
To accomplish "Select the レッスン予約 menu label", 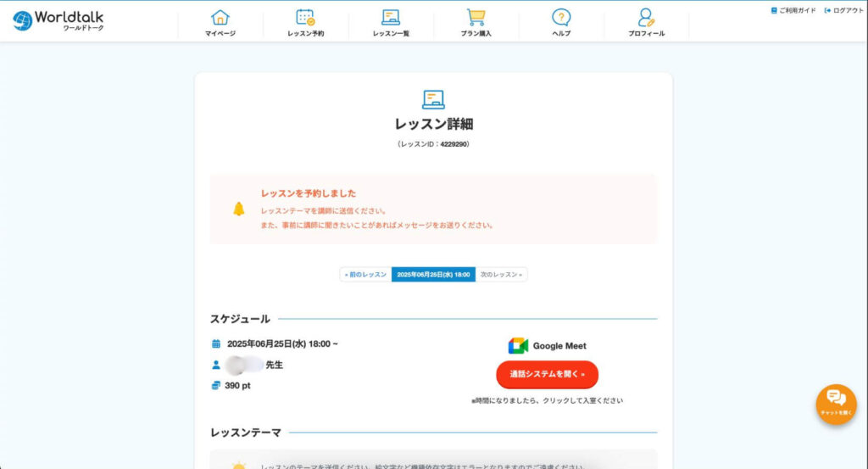I will click(x=305, y=34).
